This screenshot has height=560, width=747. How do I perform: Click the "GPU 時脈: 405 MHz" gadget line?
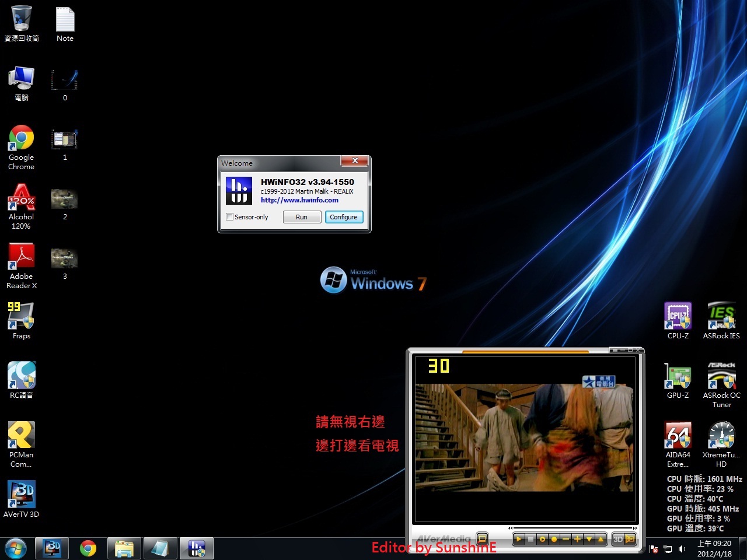point(703,509)
